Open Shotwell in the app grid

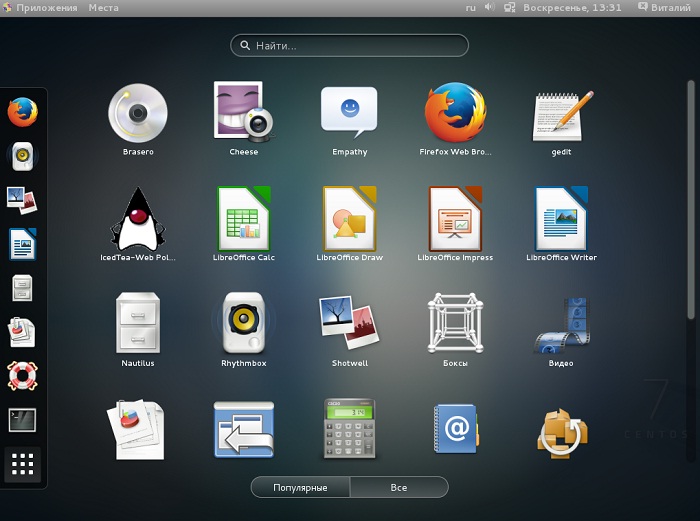tap(350, 323)
